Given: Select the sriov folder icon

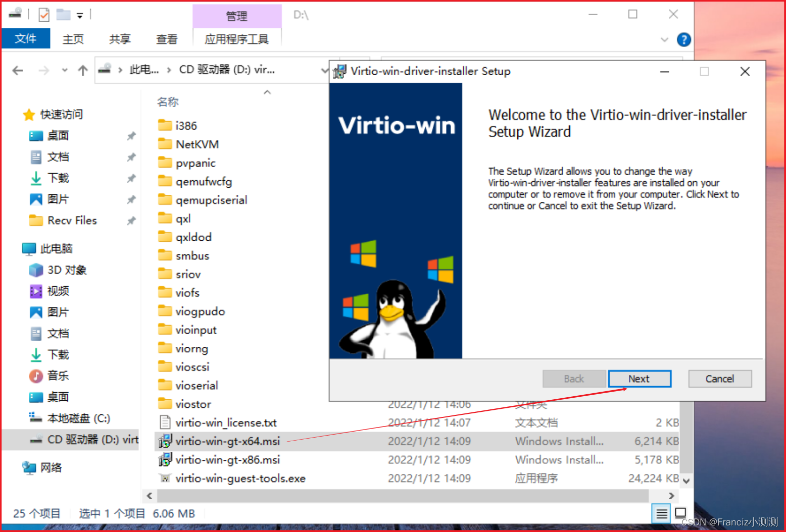Looking at the screenshot, I should pos(165,274).
